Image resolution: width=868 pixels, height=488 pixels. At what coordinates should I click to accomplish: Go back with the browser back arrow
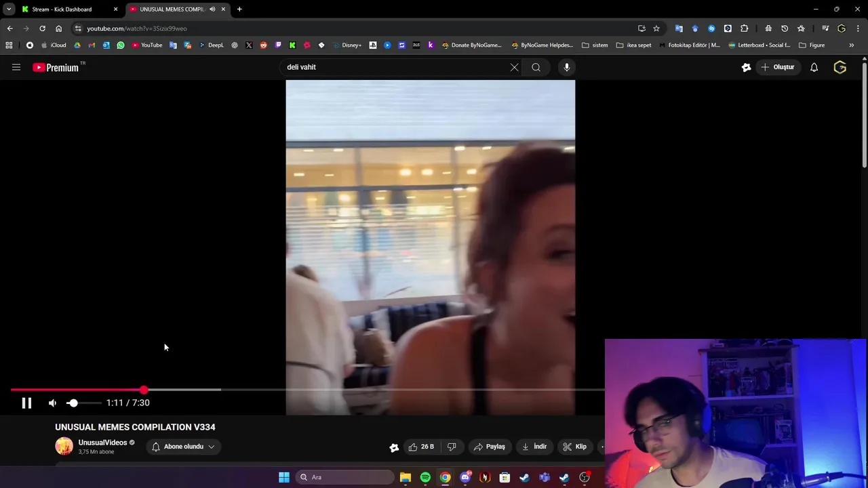click(x=9, y=28)
